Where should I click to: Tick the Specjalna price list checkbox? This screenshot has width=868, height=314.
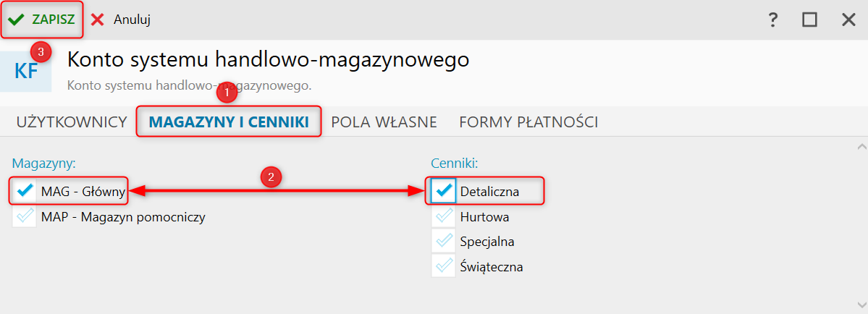444,241
